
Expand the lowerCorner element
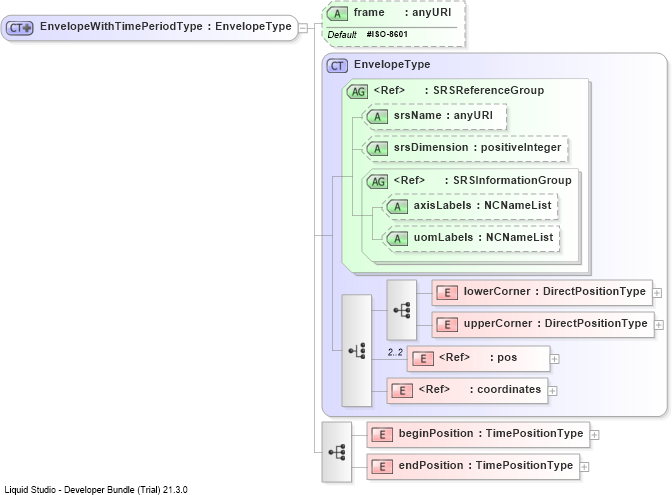tap(657, 293)
